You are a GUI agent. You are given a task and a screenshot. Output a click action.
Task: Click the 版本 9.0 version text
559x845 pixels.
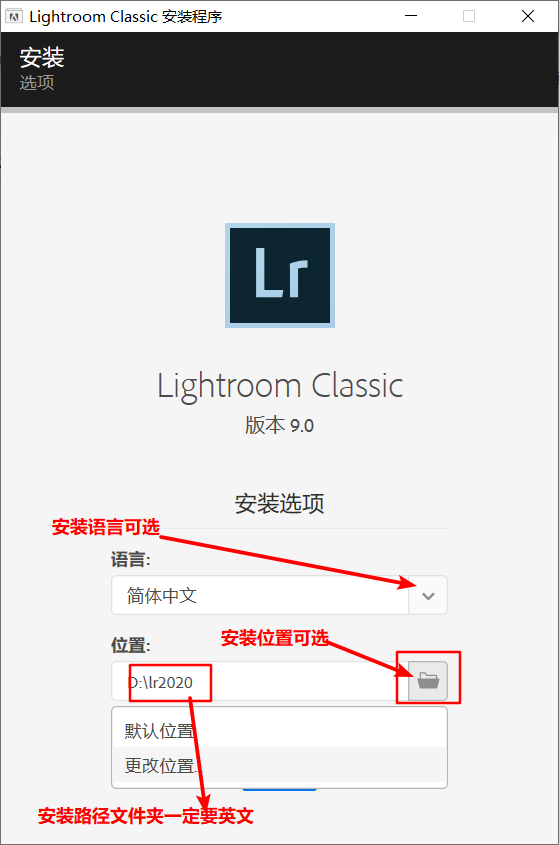point(279,425)
